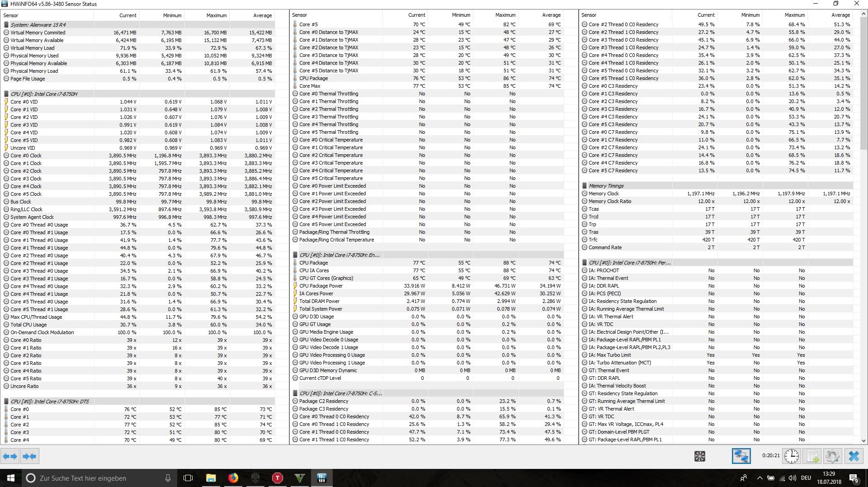
Task: Click the chip icon beside System: Alienware 15 R4
Action: point(6,25)
